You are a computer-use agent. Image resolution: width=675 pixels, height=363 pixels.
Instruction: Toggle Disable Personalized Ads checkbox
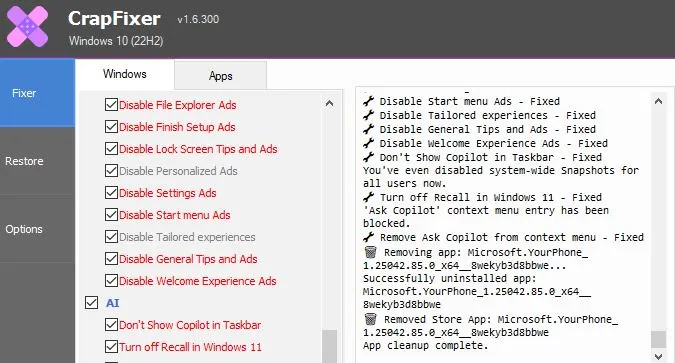tap(111, 171)
